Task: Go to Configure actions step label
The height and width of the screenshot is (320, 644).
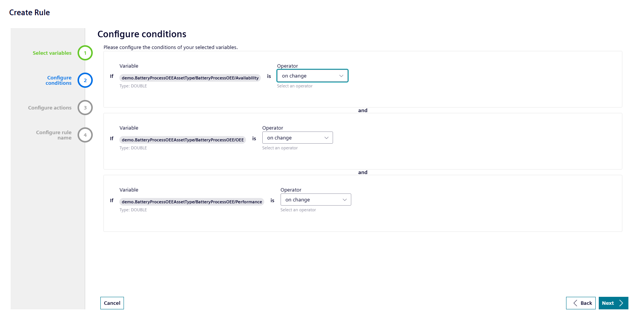Action: (50, 108)
